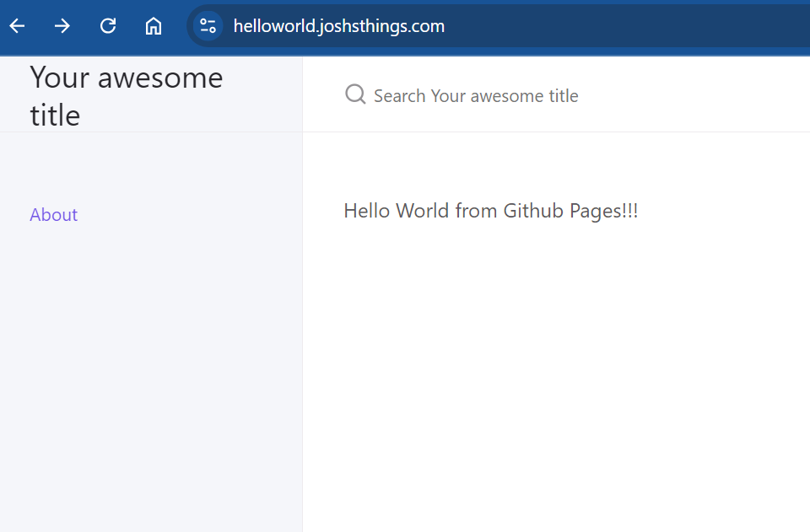810x532 pixels.
Task: Go back to the previous page
Action: (18, 26)
